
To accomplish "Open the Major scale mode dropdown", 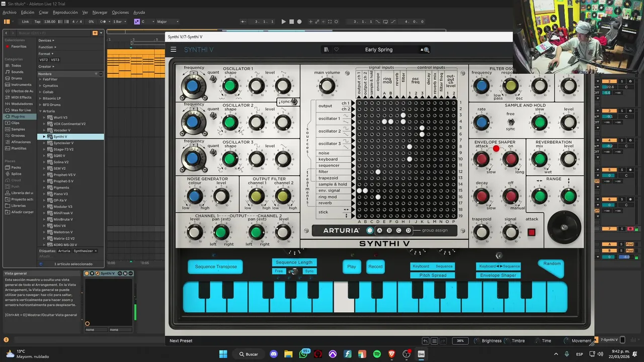I will coord(168,22).
